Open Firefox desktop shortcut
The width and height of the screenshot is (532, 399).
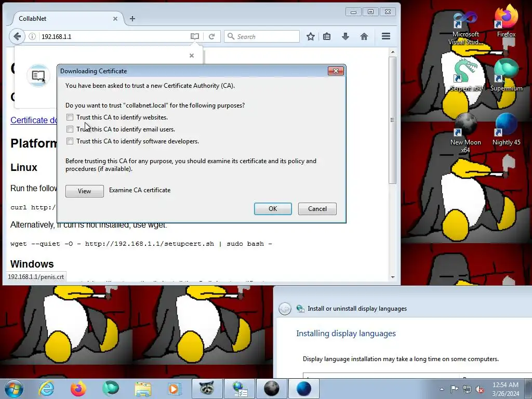click(506, 21)
